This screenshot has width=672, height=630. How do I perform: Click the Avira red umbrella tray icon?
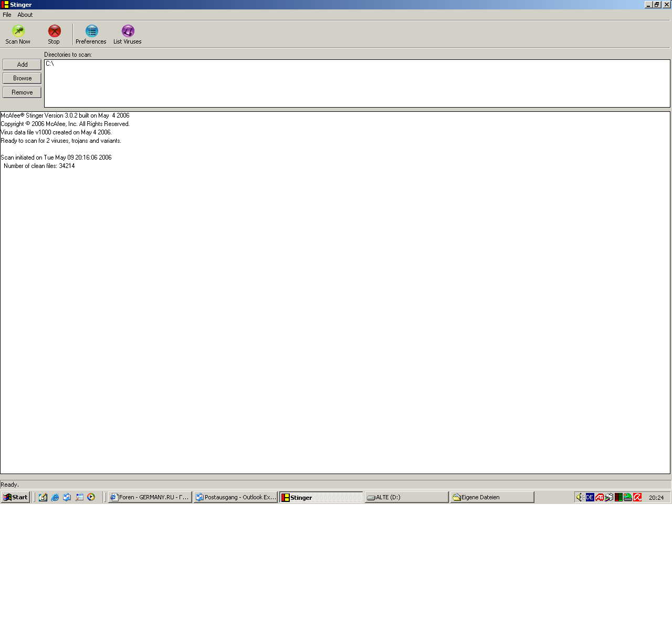click(x=637, y=497)
